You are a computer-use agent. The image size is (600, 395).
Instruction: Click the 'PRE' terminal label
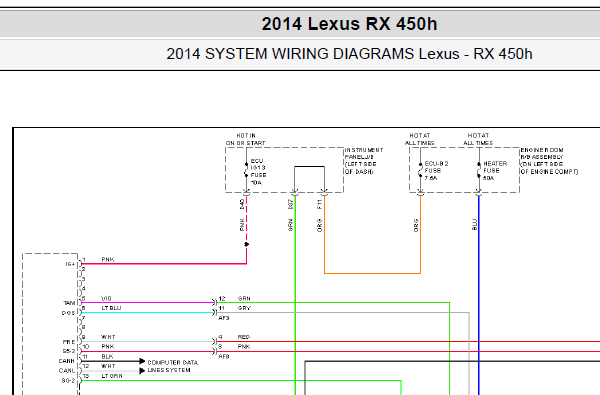click(69, 342)
